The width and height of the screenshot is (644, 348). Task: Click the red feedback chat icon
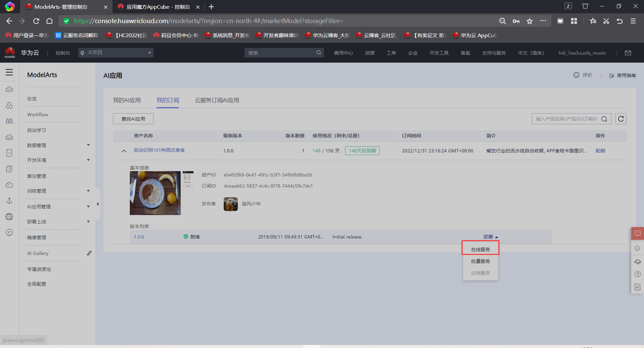pyautogui.click(x=638, y=233)
